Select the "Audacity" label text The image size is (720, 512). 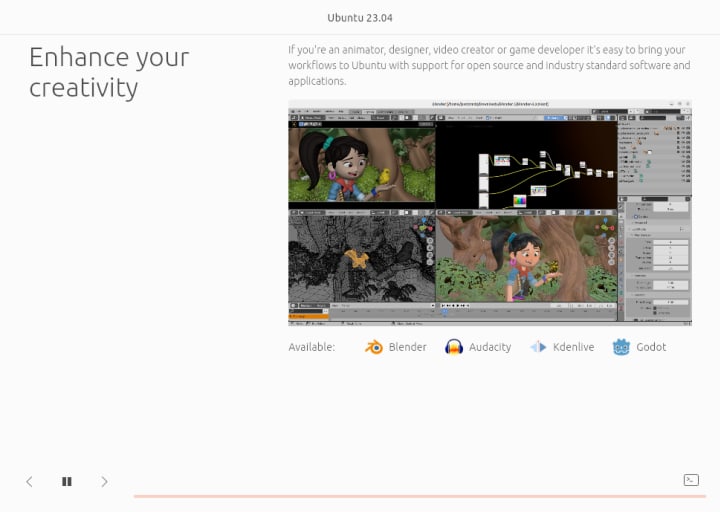click(x=490, y=347)
